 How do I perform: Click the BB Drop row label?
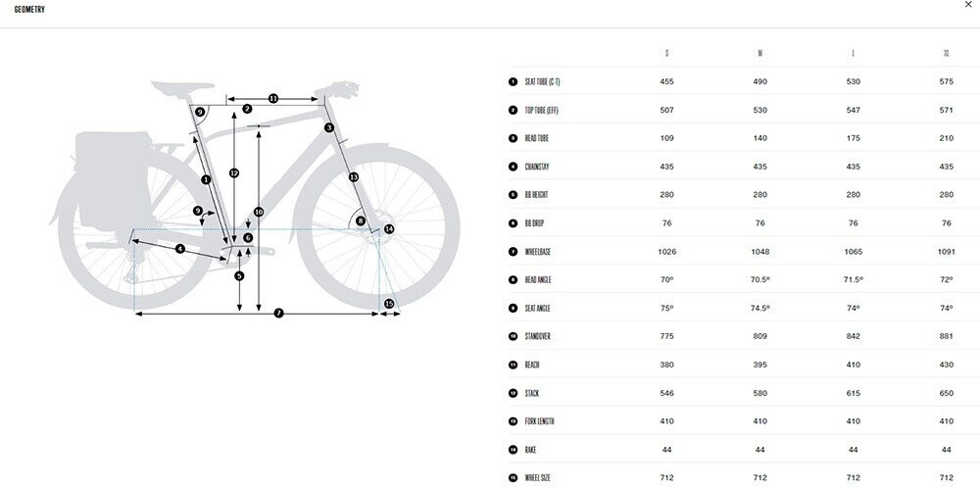point(534,223)
